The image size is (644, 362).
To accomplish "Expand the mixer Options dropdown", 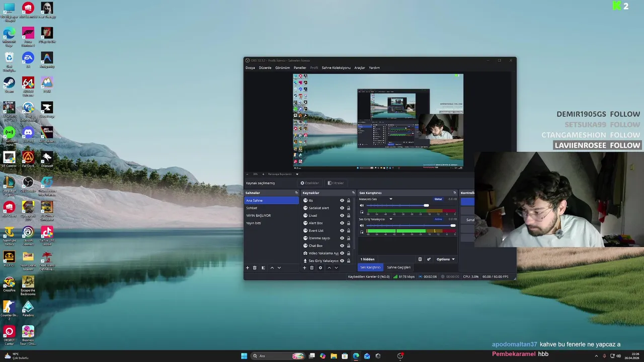I will pos(446,259).
